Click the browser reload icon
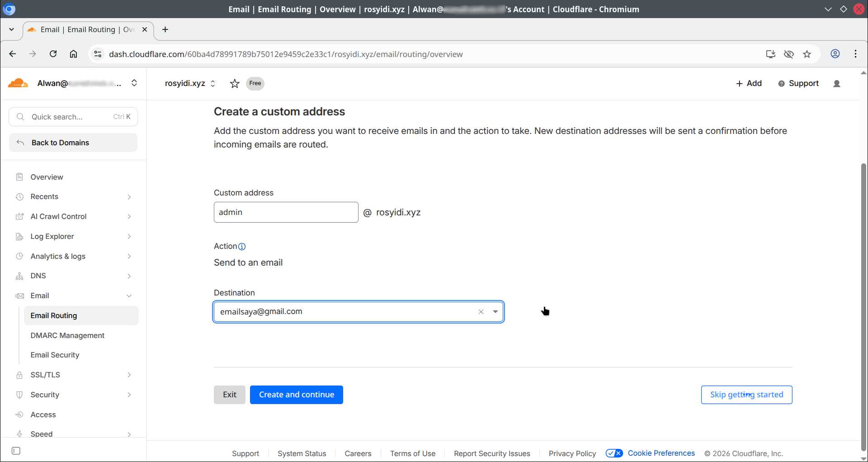The width and height of the screenshot is (868, 462). point(53,54)
